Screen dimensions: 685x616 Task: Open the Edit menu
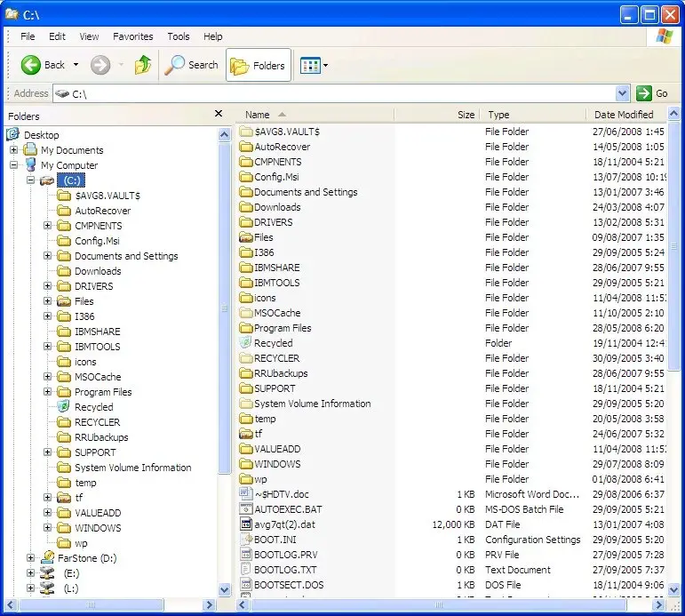(x=57, y=36)
